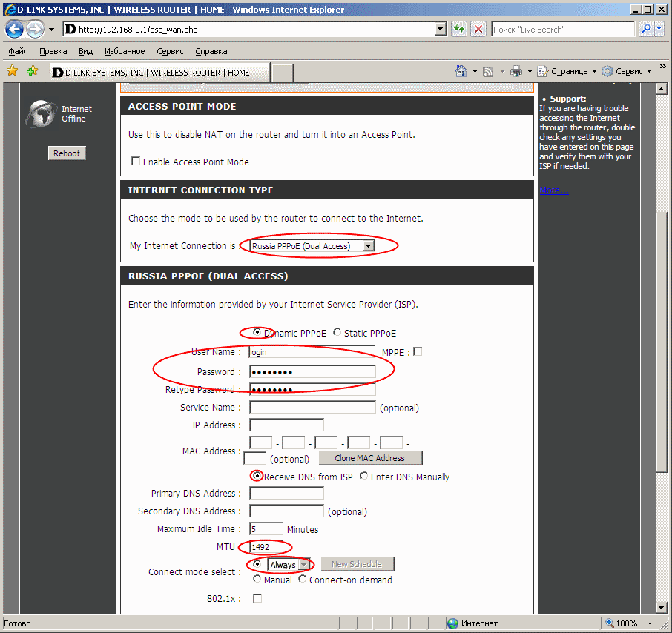Open the Правка menu
The image size is (672, 633).
tap(53, 51)
